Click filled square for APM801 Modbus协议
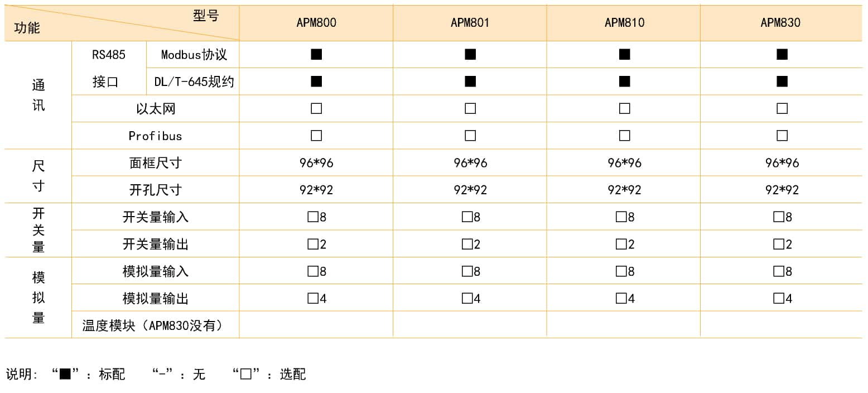Screen dimensions: 868x393 tap(470, 54)
